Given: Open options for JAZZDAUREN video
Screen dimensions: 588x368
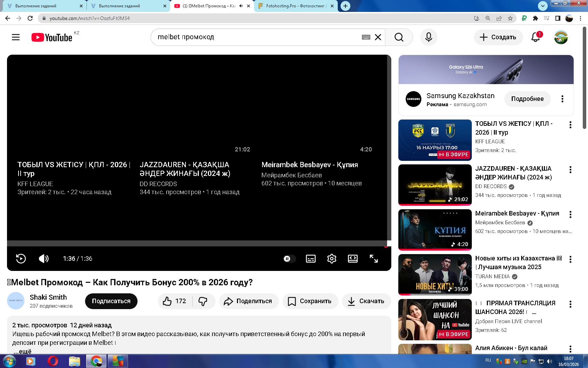Looking at the screenshot, I should pos(570,170).
